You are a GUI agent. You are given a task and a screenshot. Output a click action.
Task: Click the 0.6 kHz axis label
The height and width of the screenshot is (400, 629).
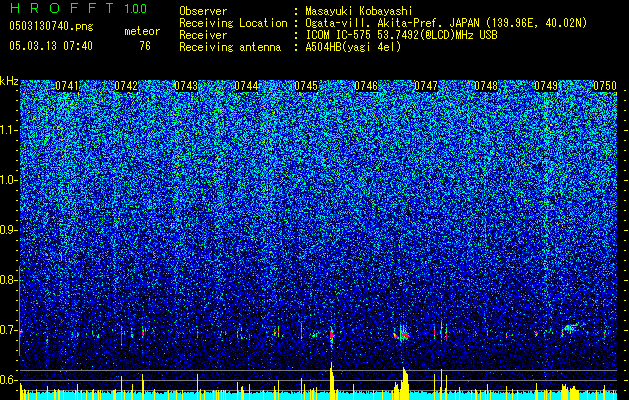tap(8, 380)
